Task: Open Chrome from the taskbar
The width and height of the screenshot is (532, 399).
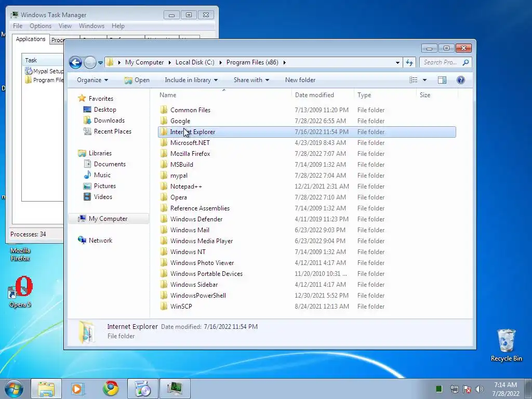Action: (111, 389)
